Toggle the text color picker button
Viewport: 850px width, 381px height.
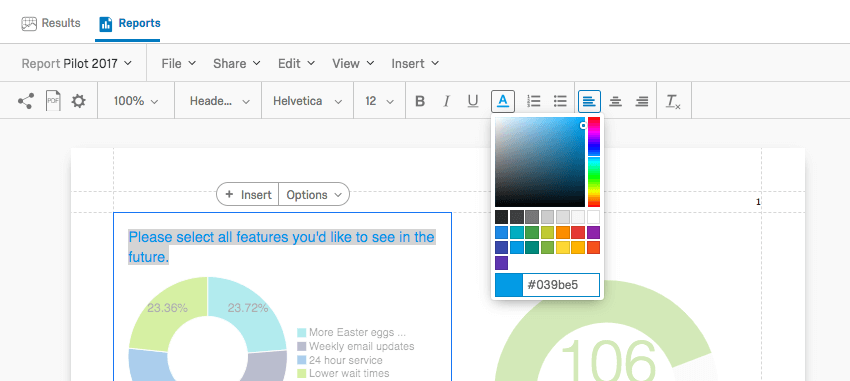tap(503, 101)
